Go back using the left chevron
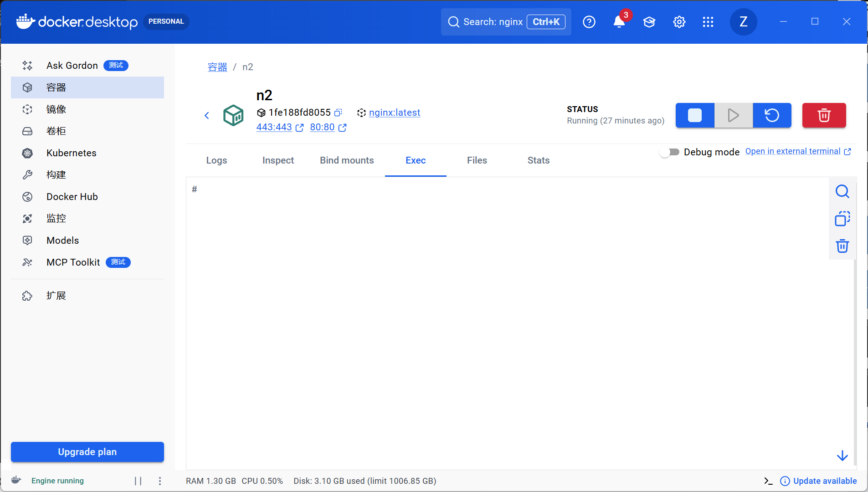The height and width of the screenshot is (492, 868). pos(207,115)
